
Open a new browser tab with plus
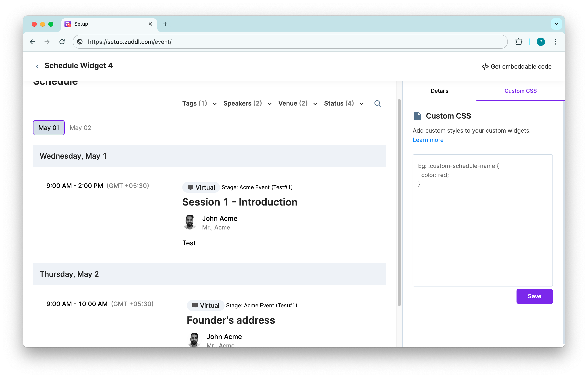tap(165, 24)
